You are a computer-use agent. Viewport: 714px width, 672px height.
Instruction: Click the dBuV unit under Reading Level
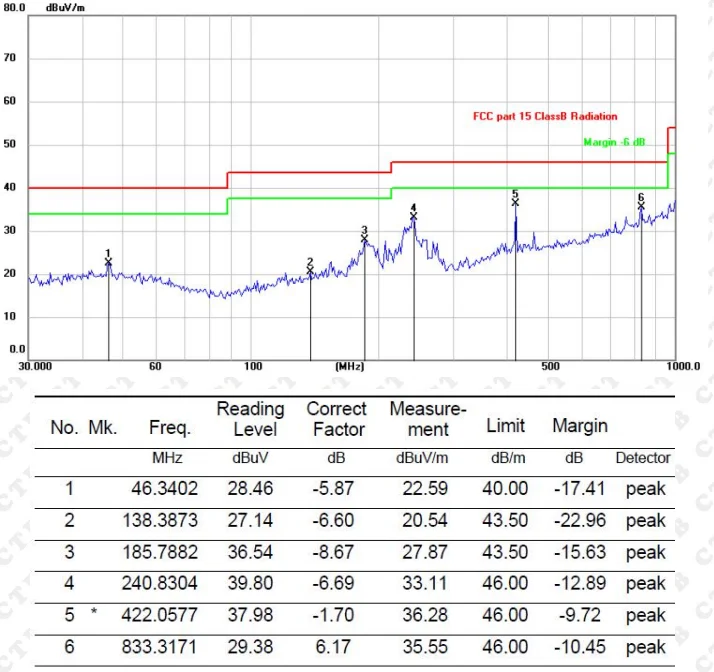pyautogui.click(x=250, y=458)
